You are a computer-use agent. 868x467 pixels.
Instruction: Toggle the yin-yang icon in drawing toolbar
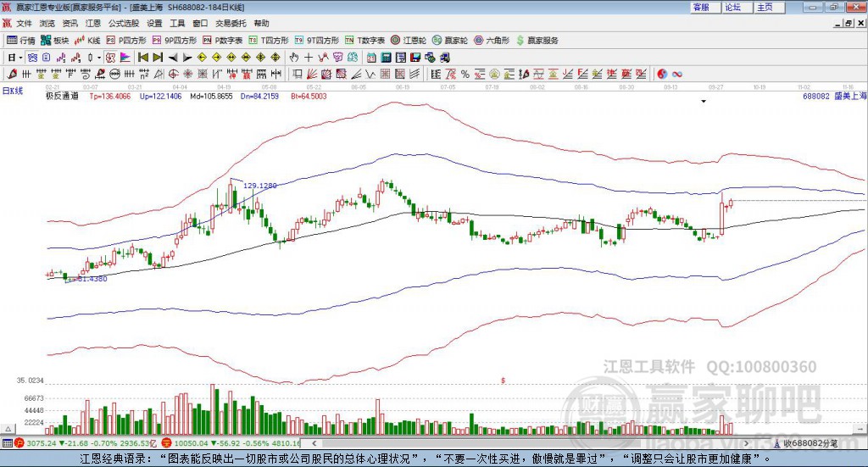click(x=662, y=74)
